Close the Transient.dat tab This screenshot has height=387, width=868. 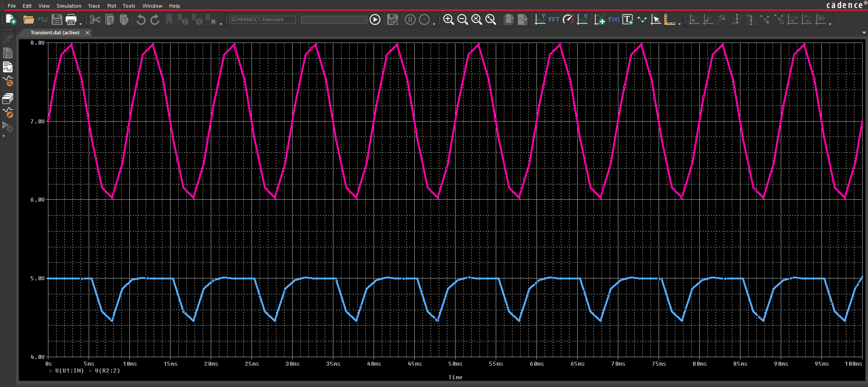point(87,33)
